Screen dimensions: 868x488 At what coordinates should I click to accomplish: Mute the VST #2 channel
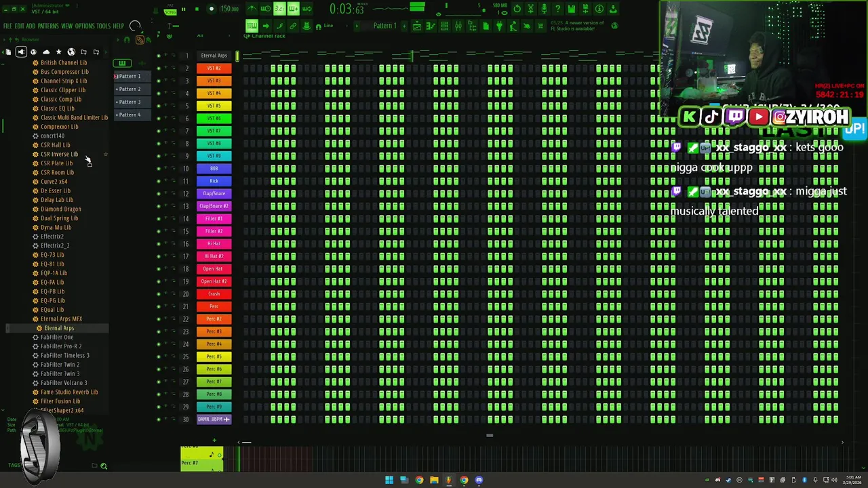tap(159, 68)
